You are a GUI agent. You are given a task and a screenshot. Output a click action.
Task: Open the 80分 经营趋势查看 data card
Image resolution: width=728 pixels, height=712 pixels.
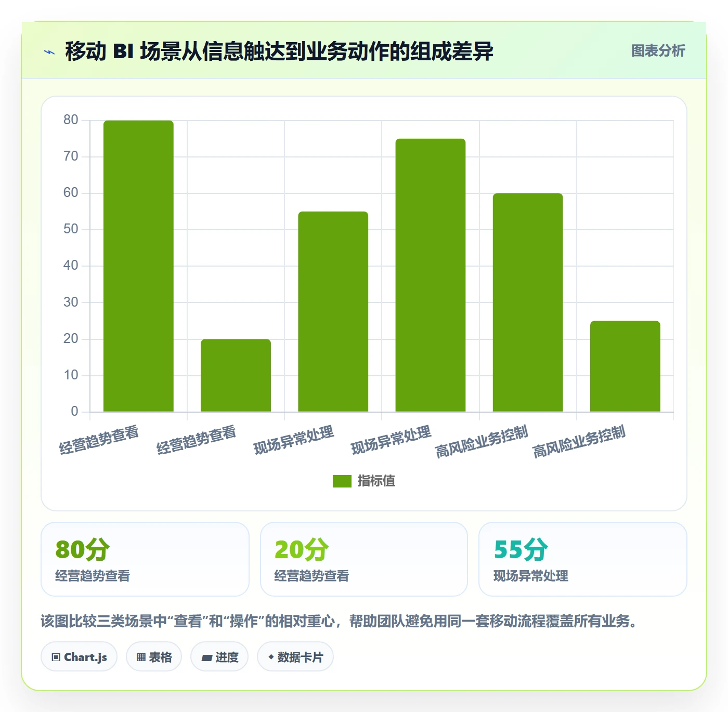pyautogui.click(x=145, y=559)
